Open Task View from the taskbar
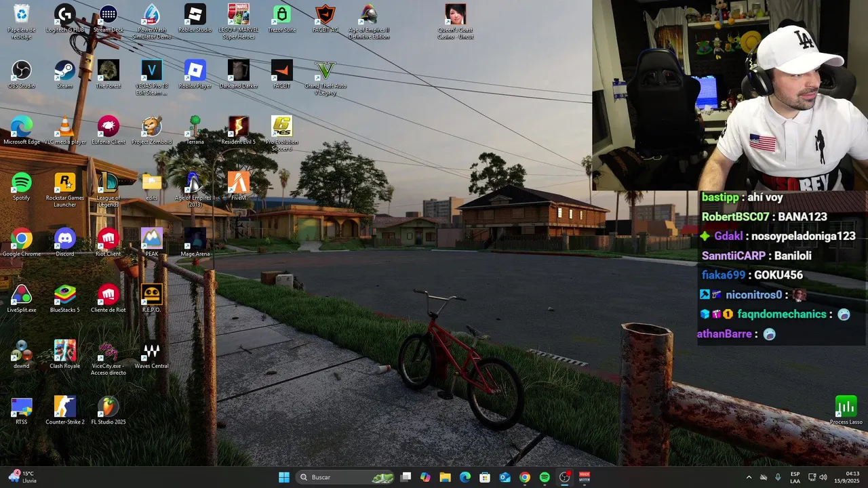Image resolution: width=868 pixels, height=488 pixels. pyautogui.click(x=406, y=477)
